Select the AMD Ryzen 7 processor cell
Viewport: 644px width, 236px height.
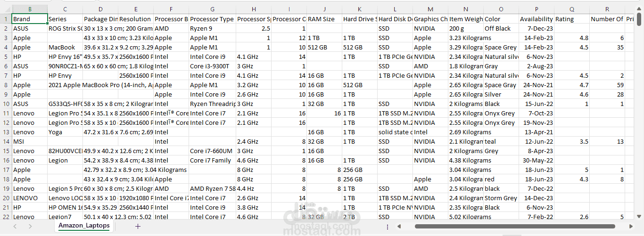213,189
